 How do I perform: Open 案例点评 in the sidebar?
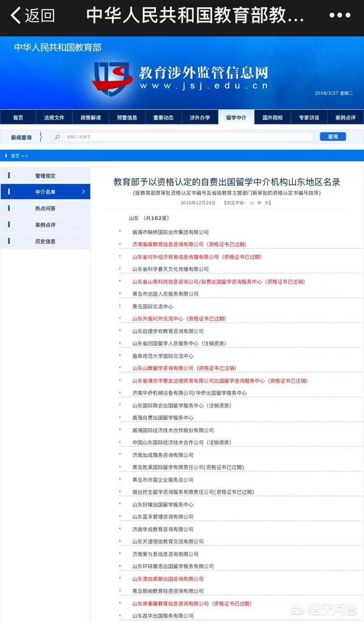pyautogui.click(x=45, y=225)
